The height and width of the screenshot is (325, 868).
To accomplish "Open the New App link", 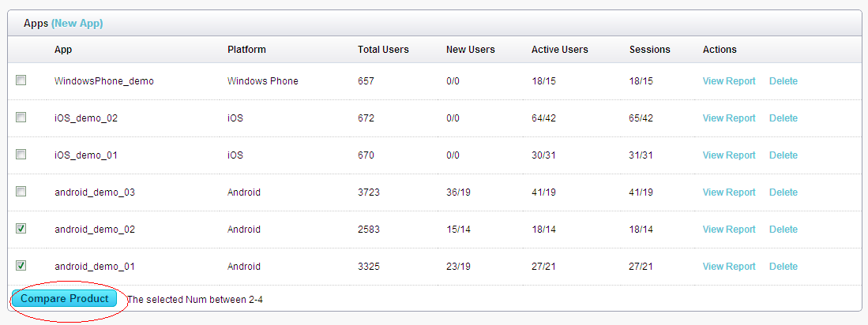I will [x=77, y=24].
